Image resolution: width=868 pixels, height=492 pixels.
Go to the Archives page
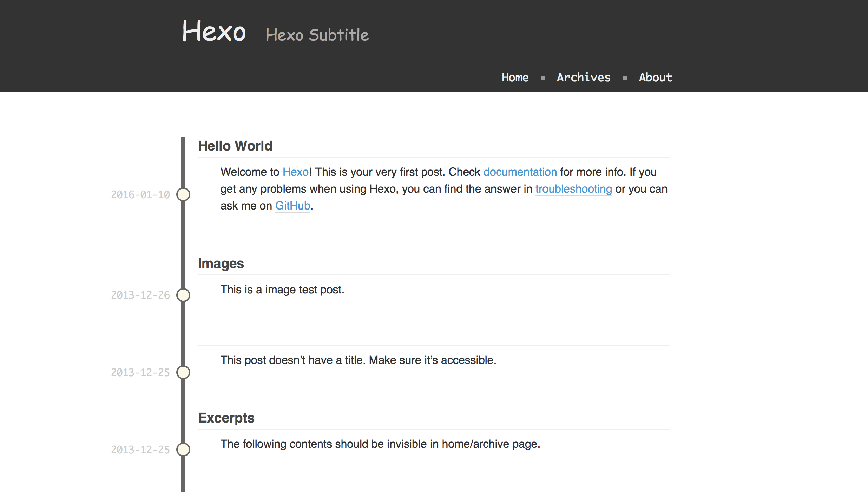pos(583,77)
